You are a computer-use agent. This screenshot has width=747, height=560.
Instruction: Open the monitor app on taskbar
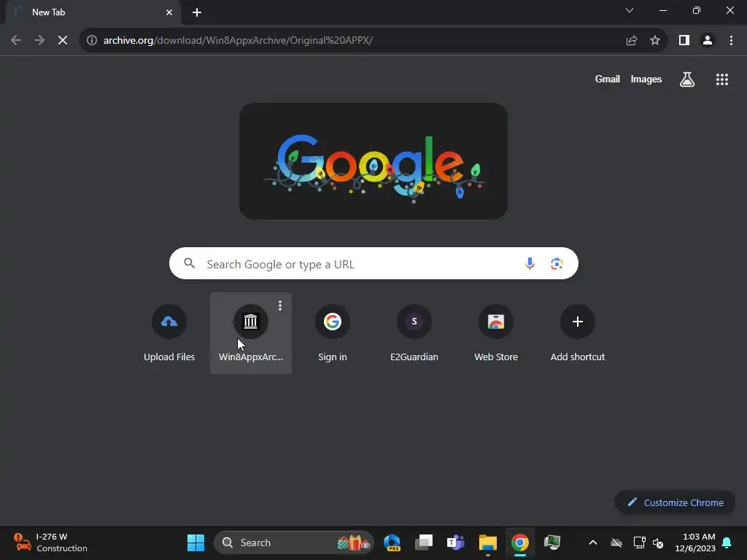pyautogui.click(x=551, y=542)
